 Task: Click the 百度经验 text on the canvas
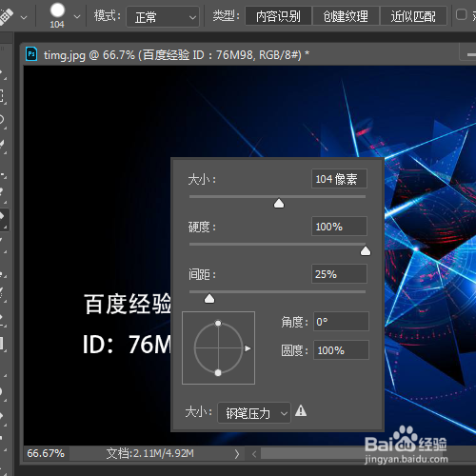128,304
